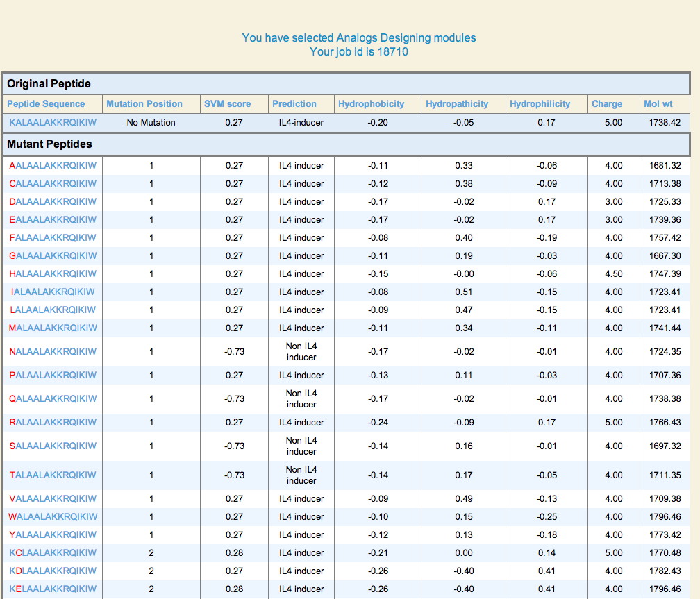Click the Prediction column header
700x599 pixels.
point(294,104)
